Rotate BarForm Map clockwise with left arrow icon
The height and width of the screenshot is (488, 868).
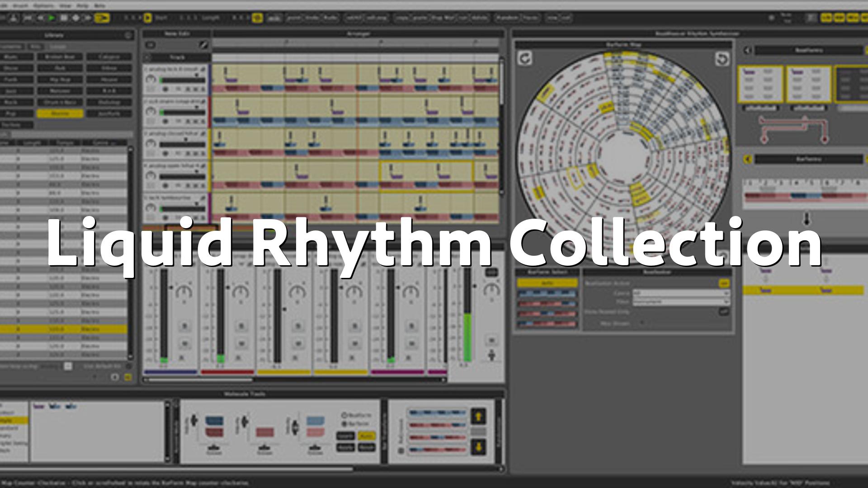coord(525,59)
